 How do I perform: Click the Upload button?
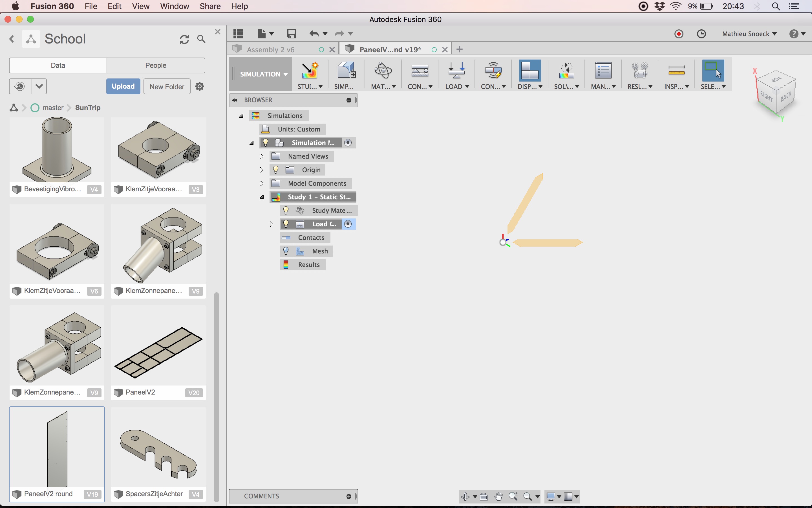pos(123,86)
